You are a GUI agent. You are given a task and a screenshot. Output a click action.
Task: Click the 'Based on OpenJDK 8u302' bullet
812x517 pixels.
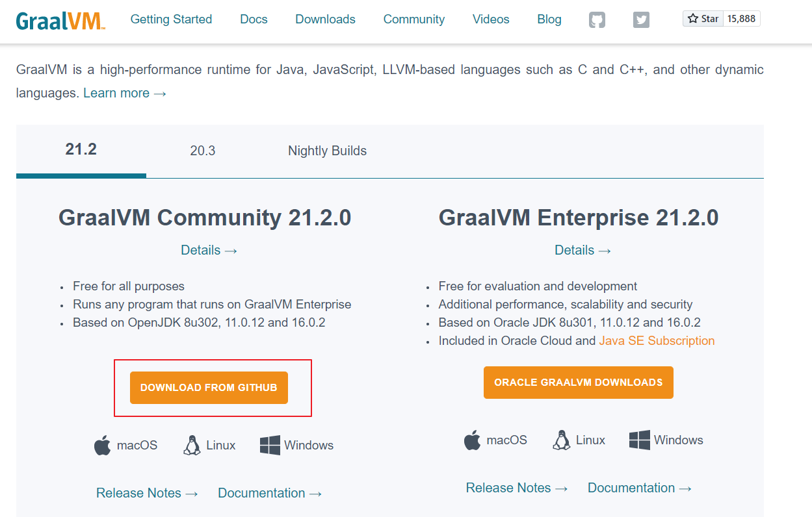199,323
